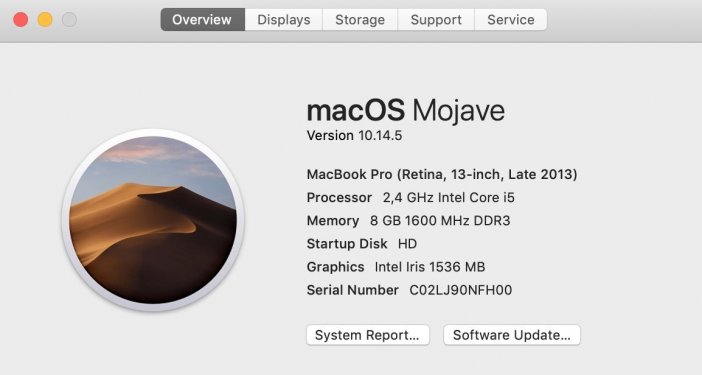Click the macOS Mojave desert dune icon
This screenshot has height=375, width=702.
coord(153,220)
